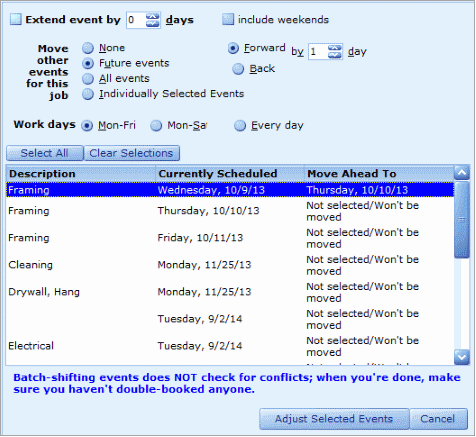Click the list scroll up arrow
476x437 pixels.
pos(462,173)
